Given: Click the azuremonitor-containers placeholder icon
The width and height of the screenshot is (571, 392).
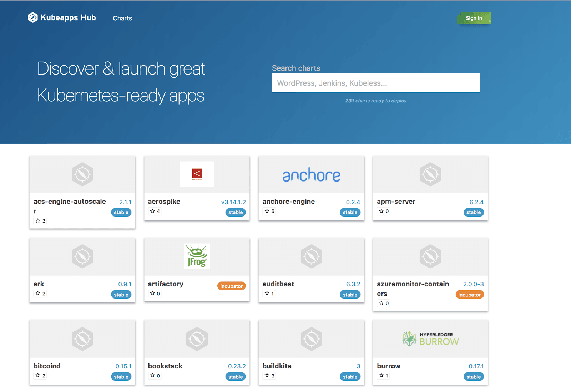Looking at the screenshot, I should (x=430, y=256).
